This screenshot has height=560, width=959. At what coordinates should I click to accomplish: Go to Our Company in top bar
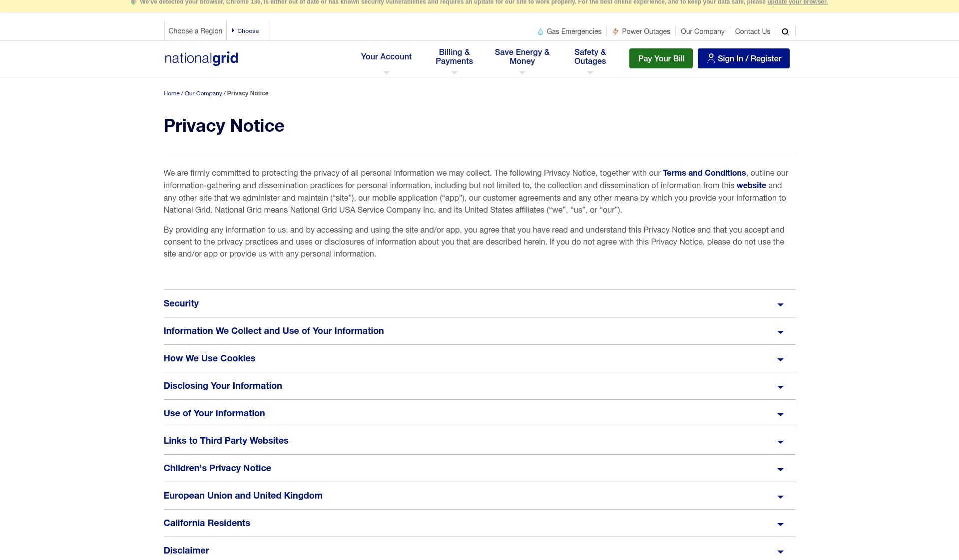(702, 31)
